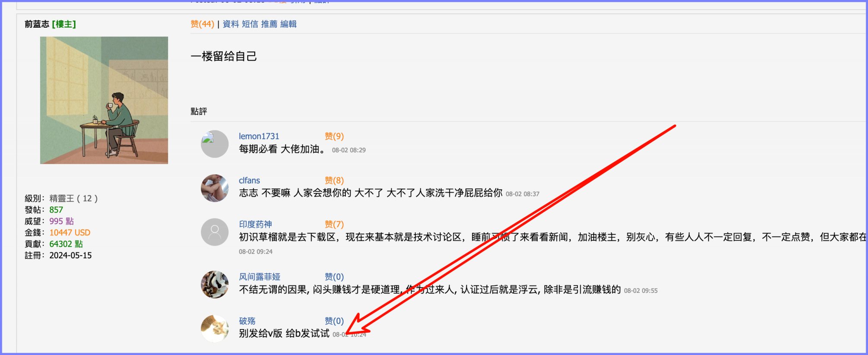Like 风间露菲娅's comment 赞(0)
The height and width of the screenshot is (355, 868).
334,277
